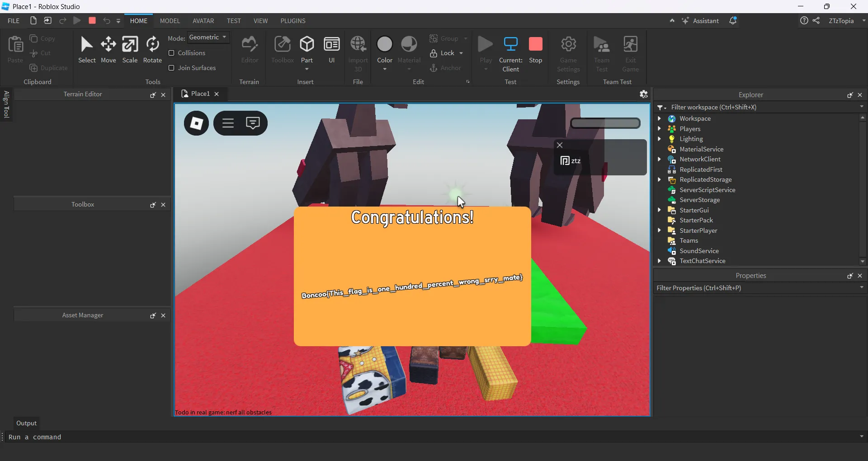
Task: Open the FILE menu
Action: (14, 21)
